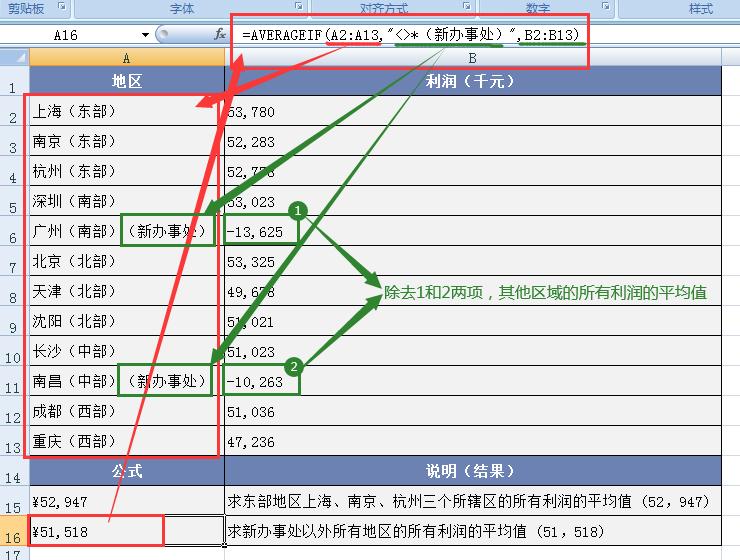Click the AVERAGEIF formula in the formula bar
740x560 pixels.
tap(410, 34)
